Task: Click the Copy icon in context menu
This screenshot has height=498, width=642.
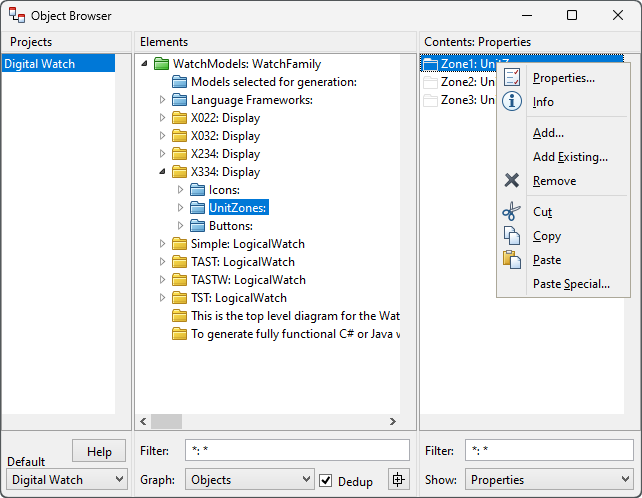Action: pos(512,236)
